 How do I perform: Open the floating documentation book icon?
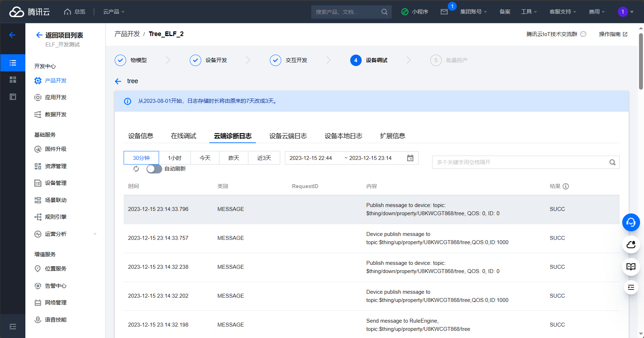pos(631,267)
